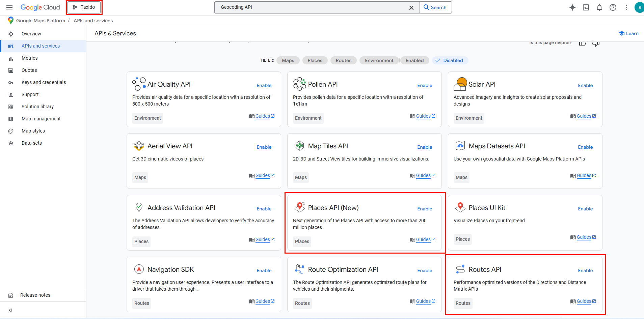
Task: Open Map styles from the sidebar
Action: click(33, 131)
